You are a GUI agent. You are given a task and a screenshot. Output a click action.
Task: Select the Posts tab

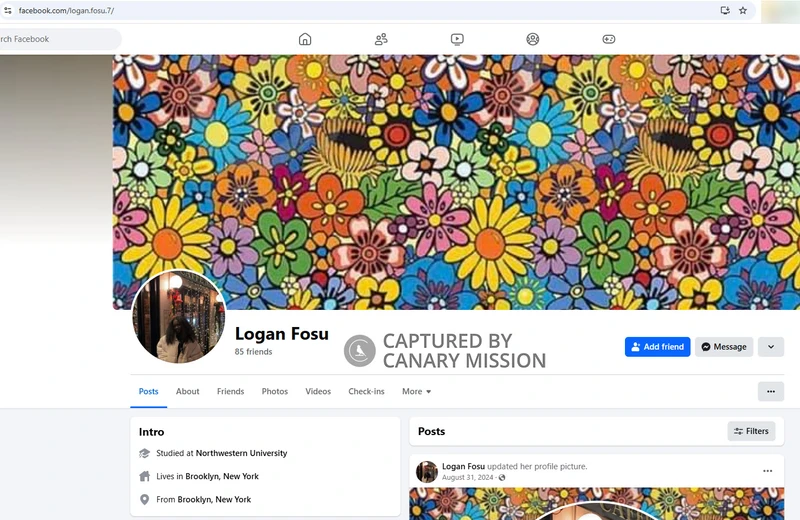148,391
